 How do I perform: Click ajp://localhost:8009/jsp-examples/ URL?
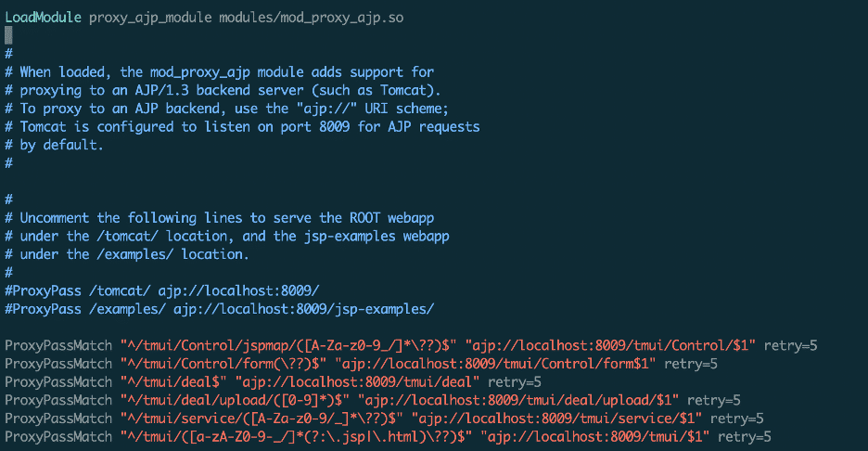[304, 309]
